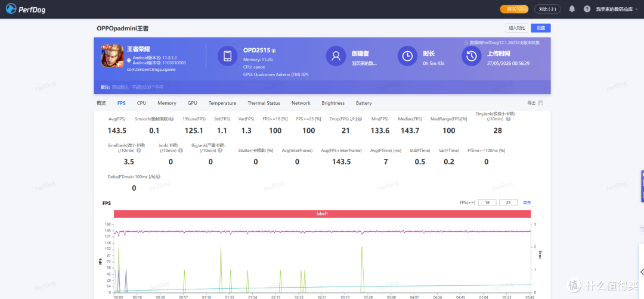
Task: Open the Thermal Status tab
Action: 264,104
